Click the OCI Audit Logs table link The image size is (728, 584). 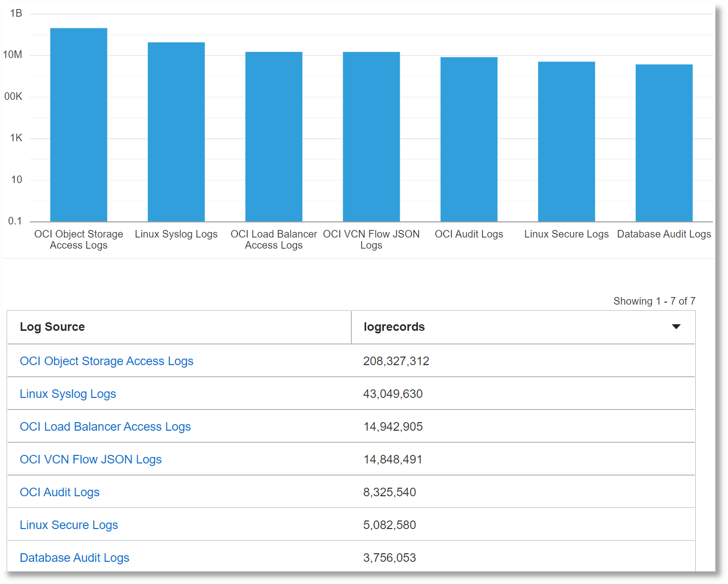coord(59,492)
